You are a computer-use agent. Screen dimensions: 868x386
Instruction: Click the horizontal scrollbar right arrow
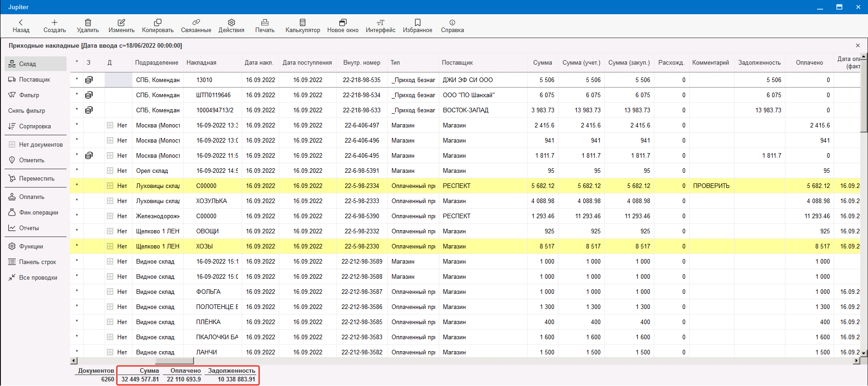[857, 361]
